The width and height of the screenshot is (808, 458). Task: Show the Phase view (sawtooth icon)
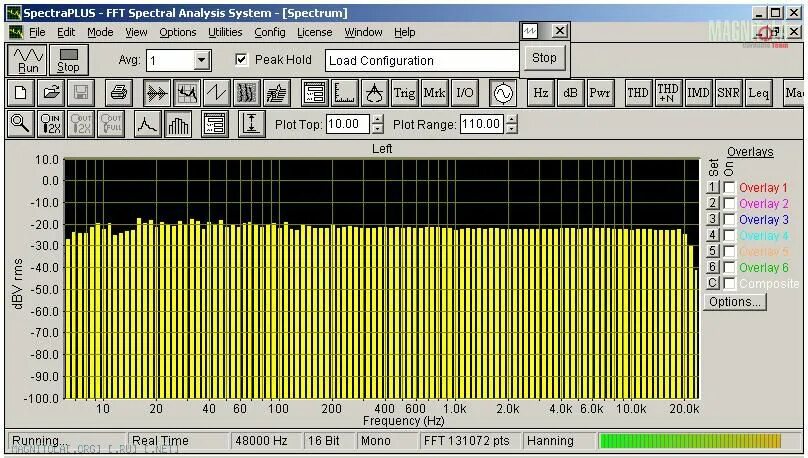tap(216, 93)
